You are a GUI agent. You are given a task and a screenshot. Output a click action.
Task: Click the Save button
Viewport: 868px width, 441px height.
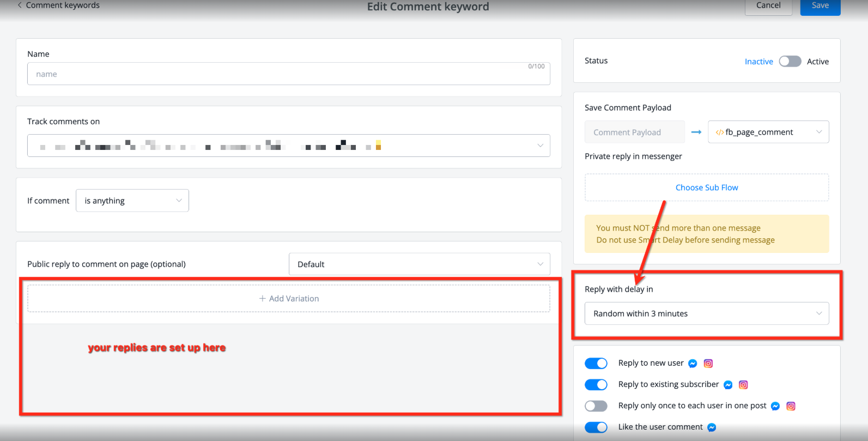(820, 6)
